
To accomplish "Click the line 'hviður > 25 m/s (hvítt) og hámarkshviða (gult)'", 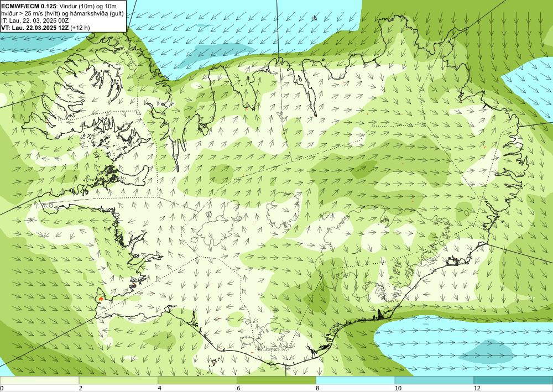I will (62, 13).
